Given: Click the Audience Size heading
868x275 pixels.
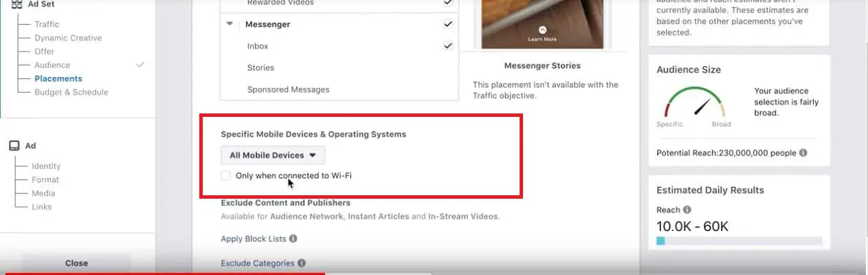Looking at the screenshot, I should tap(689, 69).
